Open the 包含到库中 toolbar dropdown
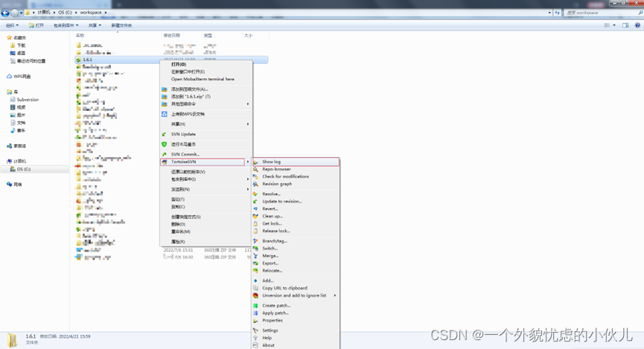The width and height of the screenshot is (644, 349). (66, 25)
